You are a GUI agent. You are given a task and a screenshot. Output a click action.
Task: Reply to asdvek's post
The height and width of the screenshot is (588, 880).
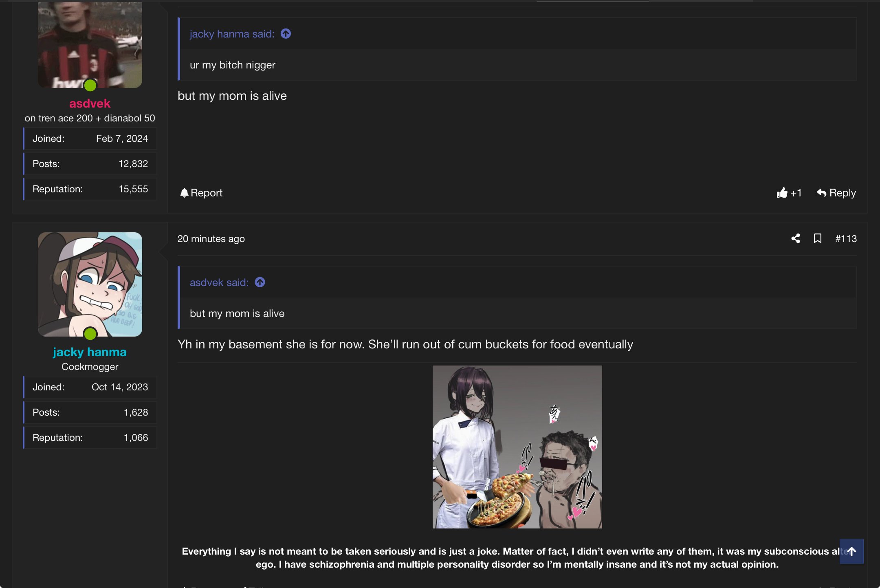pyautogui.click(x=836, y=193)
